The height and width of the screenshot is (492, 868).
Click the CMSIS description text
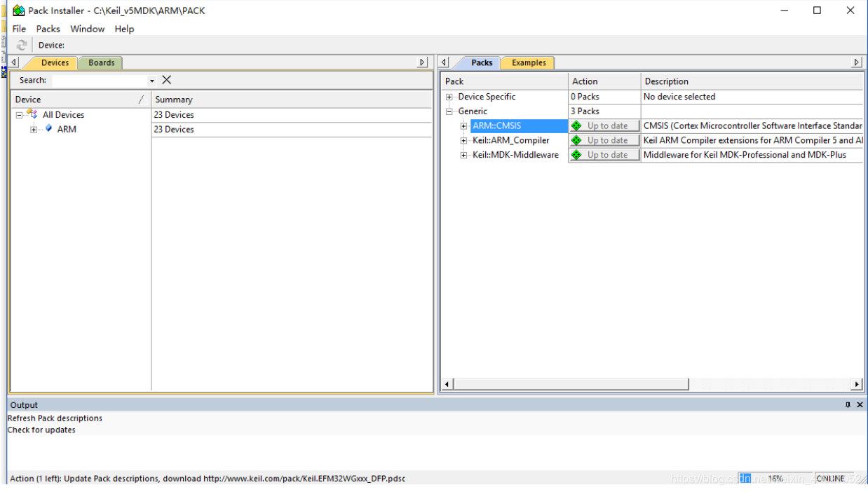coord(753,126)
